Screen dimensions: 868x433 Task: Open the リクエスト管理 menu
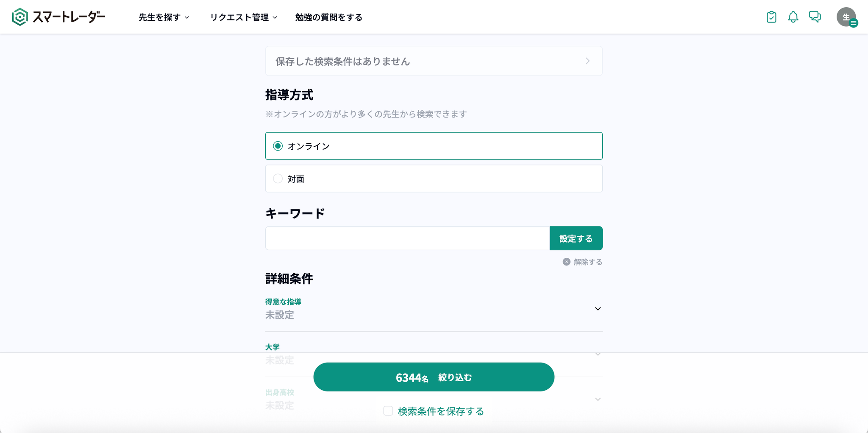243,17
